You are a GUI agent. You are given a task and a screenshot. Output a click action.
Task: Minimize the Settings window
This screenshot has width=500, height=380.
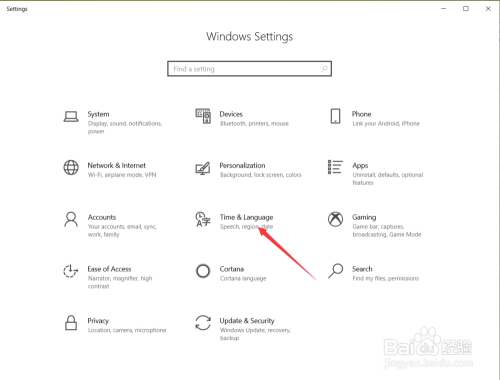[x=443, y=9]
